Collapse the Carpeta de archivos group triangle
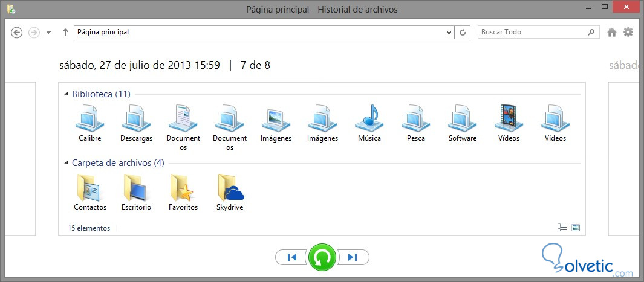The width and height of the screenshot is (644, 282). [x=66, y=163]
